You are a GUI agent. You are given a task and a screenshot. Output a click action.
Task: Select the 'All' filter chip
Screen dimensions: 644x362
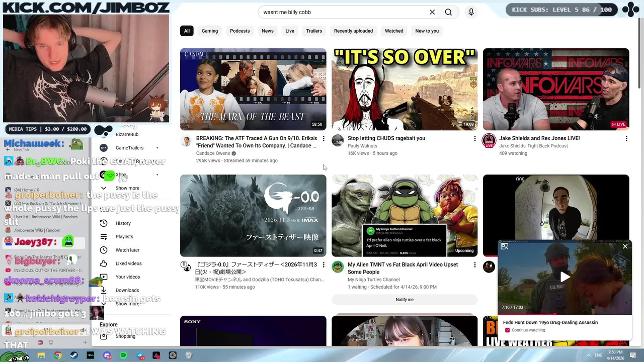coord(187,31)
